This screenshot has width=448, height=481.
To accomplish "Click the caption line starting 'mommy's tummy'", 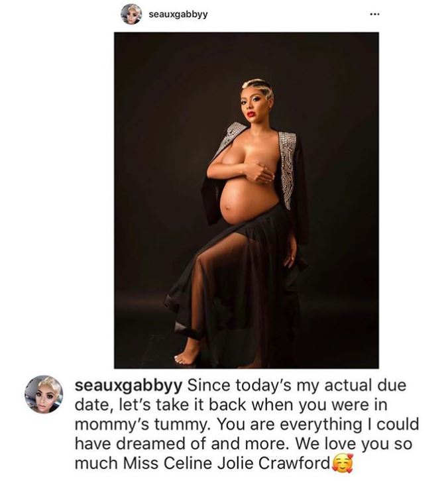I will [x=247, y=425].
